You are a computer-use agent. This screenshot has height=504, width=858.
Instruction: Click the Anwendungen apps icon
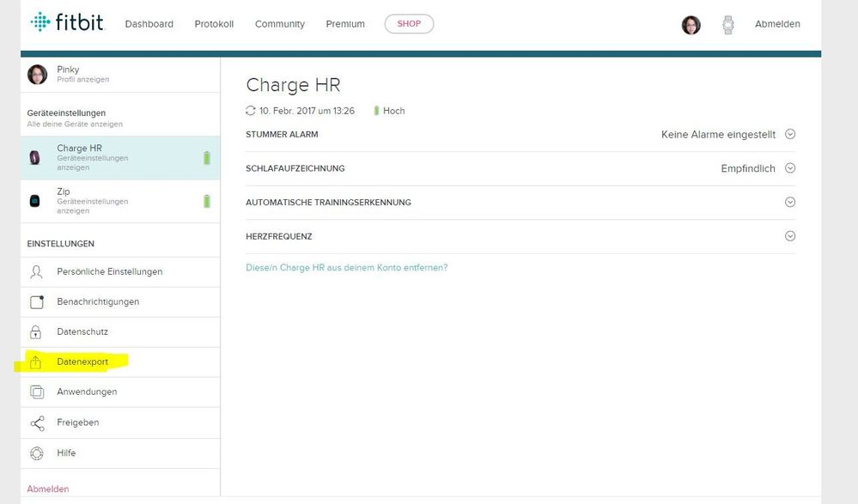[x=37, y=392]
